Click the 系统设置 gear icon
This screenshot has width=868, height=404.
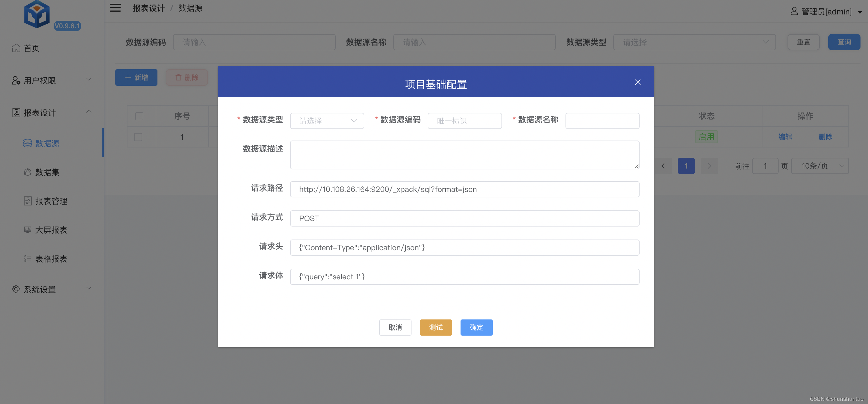[16, 289]
